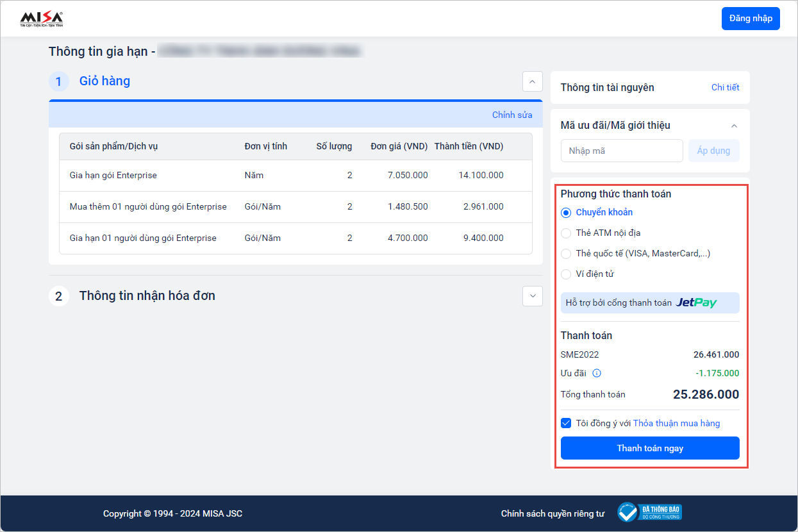The image size is (798, 532).
Task: Click the Nhập mã promo code field
Action: click(x=621, y=151)
